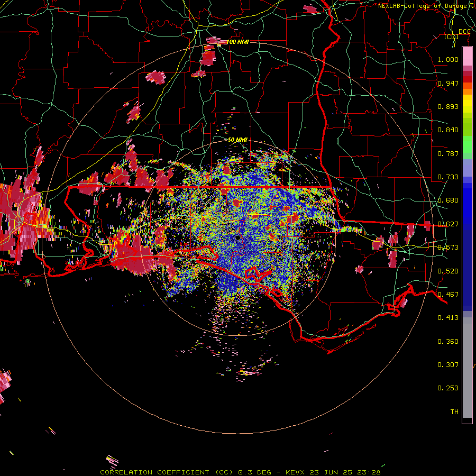This screenshot has height=476, width=476.
Task: Click the 0.893 legend value
Action: 448,106
